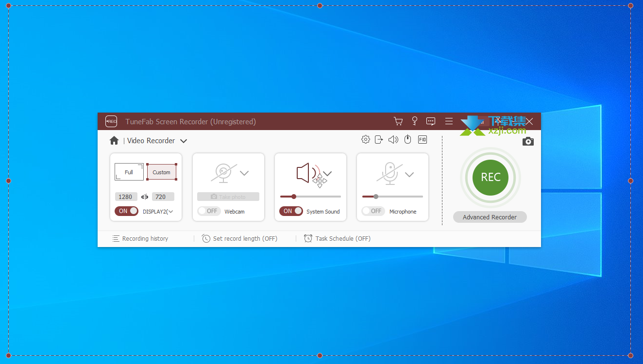Toggle the display recording ON switch
This screenshot has height=364, width=643.
(x=126, y=211)
